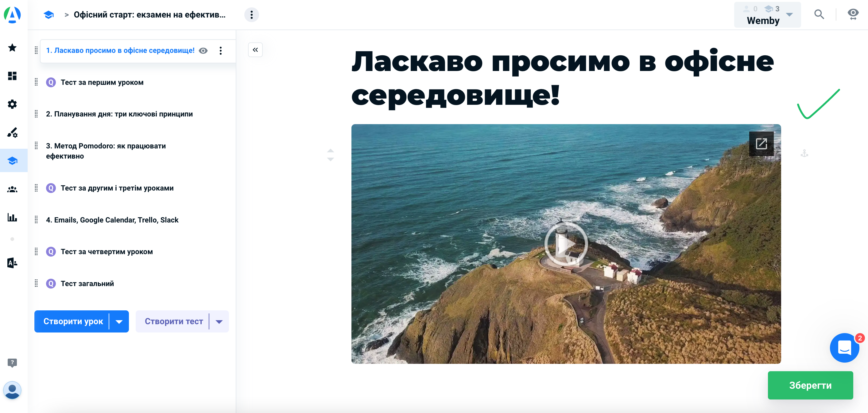Grab drag handle of Тест за другим і третім
The width and height of the screenshot is (868, 413).
click(x=36, y=188)
